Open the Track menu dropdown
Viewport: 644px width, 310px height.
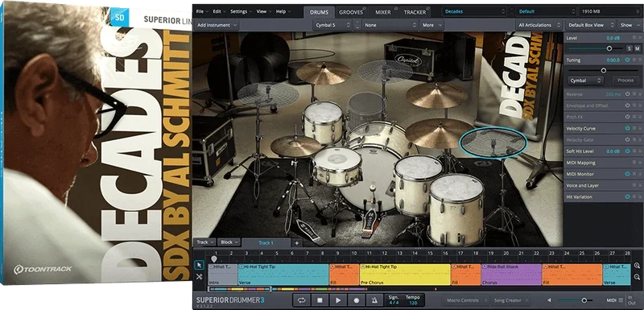point(204,242)
